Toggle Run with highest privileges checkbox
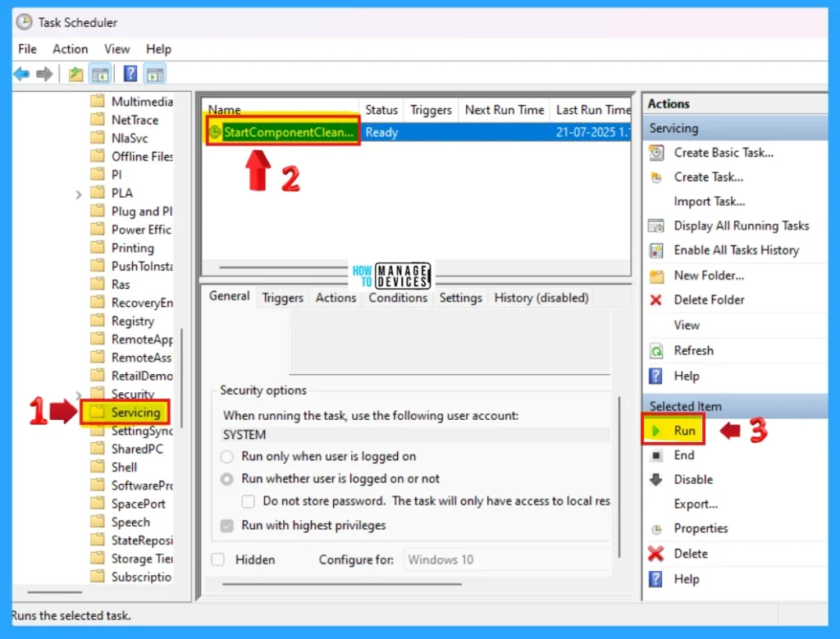Screen dimensions: 840x639 pyautogui.click(x=227, y=526)
